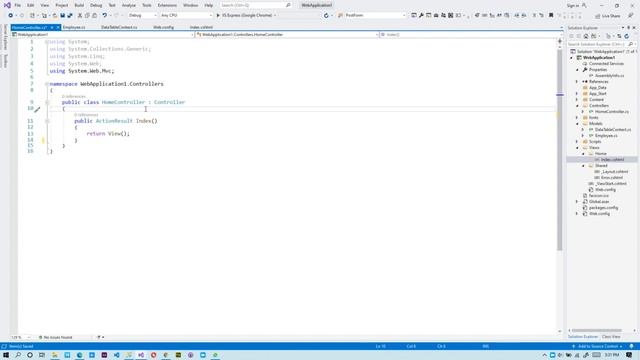Click the editor vertical scrollbar
The height and width of the screenshot is (360, 640).
coord(560,150)
